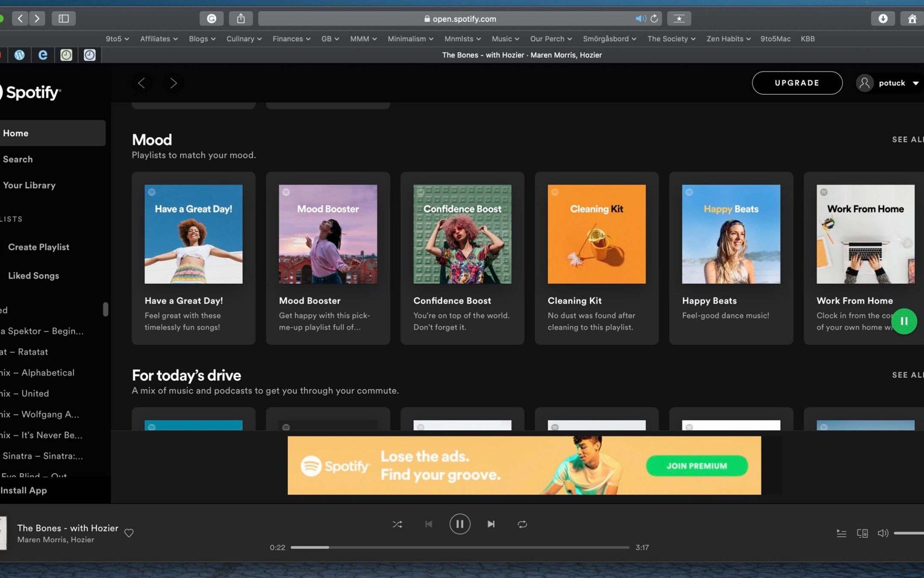The image size is (924, 578).
Task: Expand the Music bookmarks dropdown
Action: pos(504,39)
